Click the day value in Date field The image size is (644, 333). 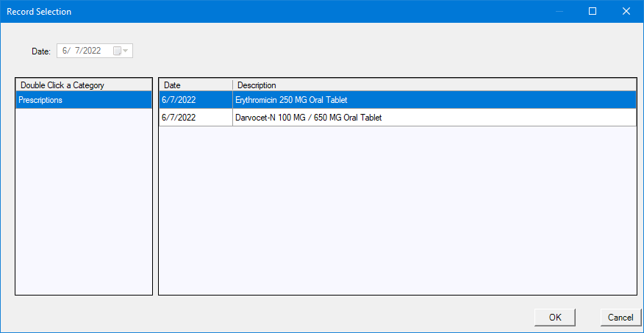tap(77, 51)
